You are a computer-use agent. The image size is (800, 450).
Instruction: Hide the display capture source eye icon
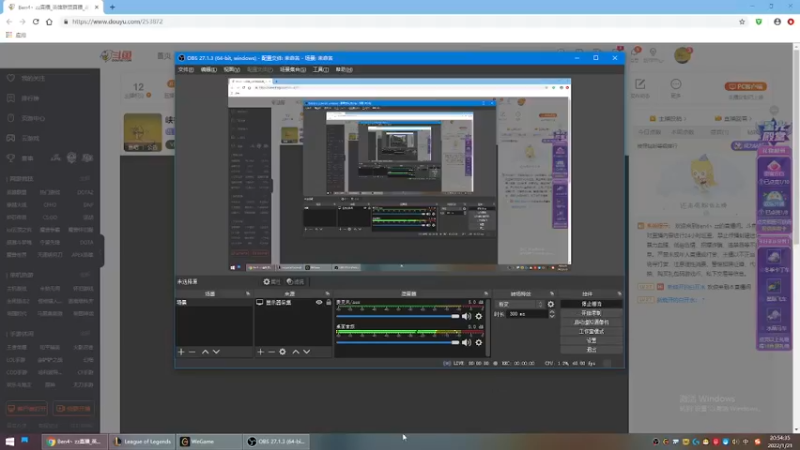point(319,302)
